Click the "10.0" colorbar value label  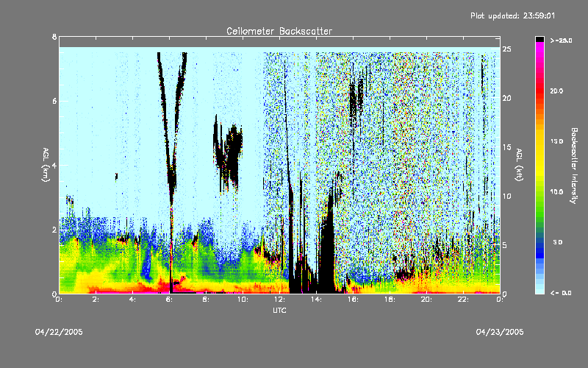pos(556,192)
